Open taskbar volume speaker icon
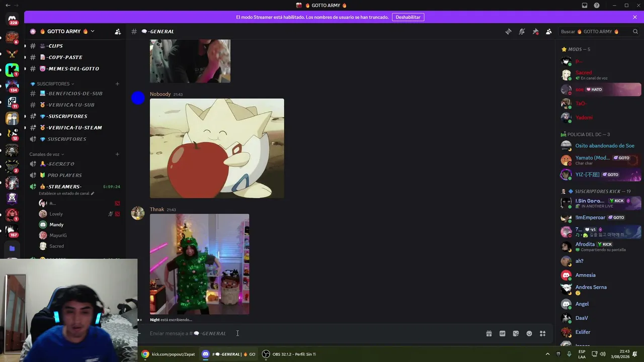Image resolution: width=644 pixels, height=362 pixels. click(x=603, y=354)
